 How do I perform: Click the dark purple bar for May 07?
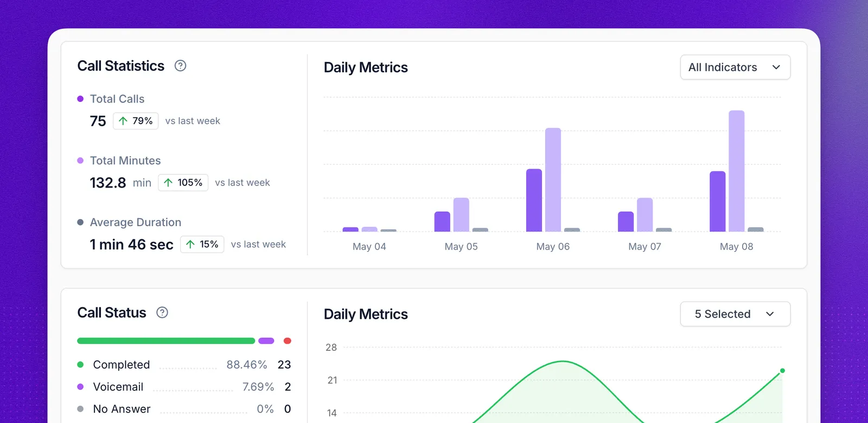tap(626, 221)
